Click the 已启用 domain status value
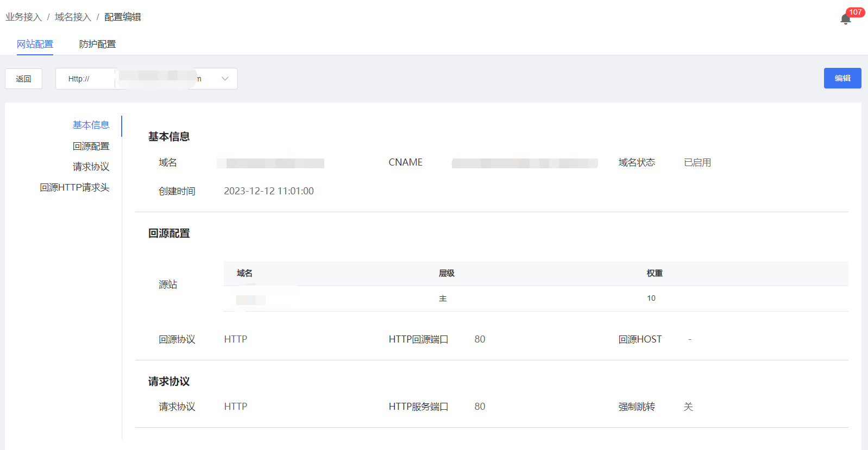The height and width of the screenshot is (450, 868). [697, 162]
